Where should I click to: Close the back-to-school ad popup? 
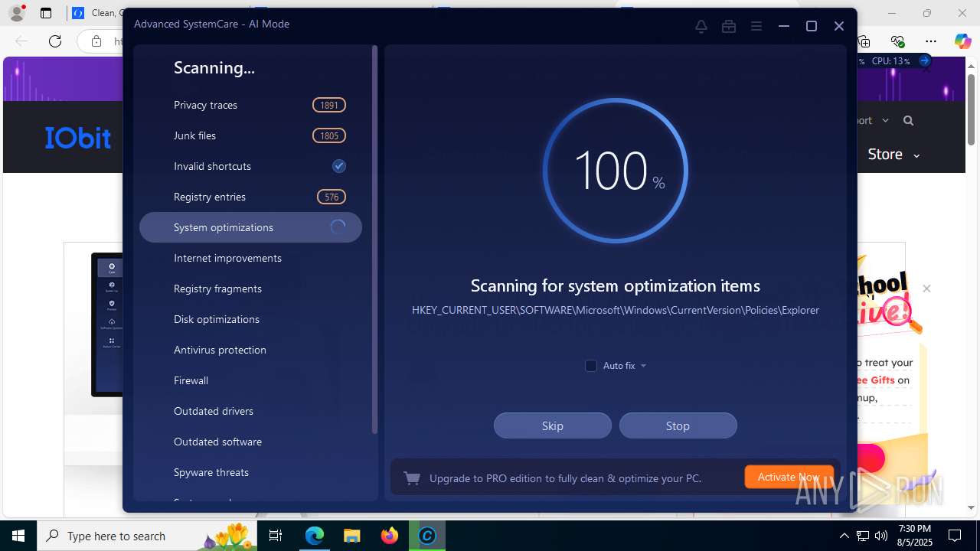click(x=926, y=289)
